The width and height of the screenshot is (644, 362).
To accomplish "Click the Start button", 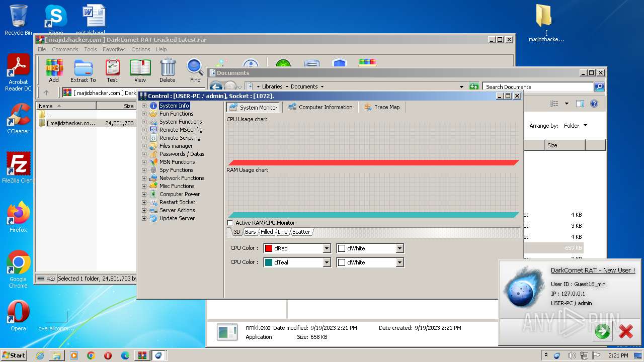I will [x=14, y=355].
